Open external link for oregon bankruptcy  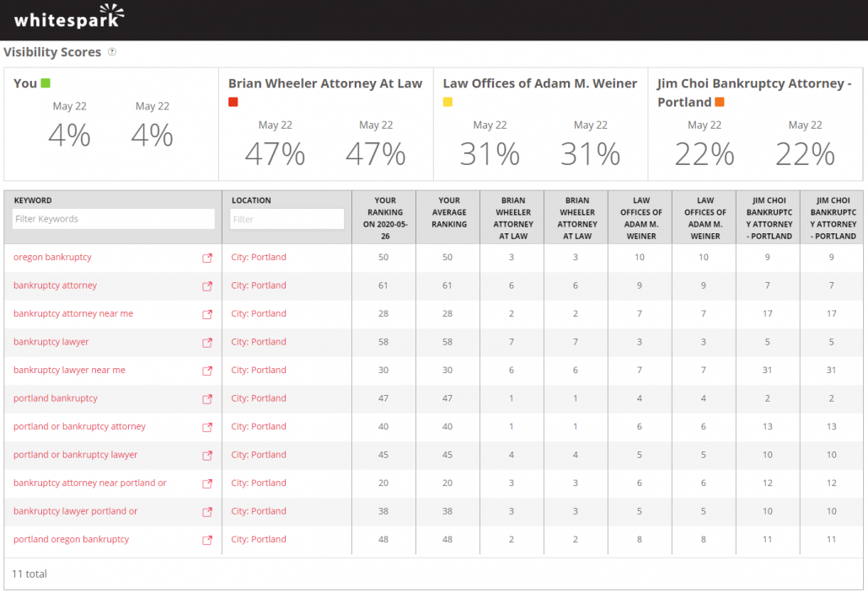pos(207,258)
